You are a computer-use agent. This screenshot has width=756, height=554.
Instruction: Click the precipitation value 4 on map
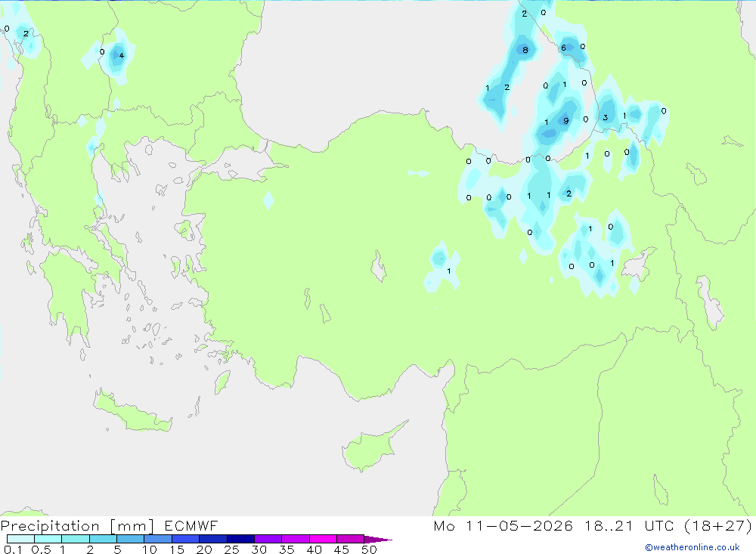click(x=122, y=55)
